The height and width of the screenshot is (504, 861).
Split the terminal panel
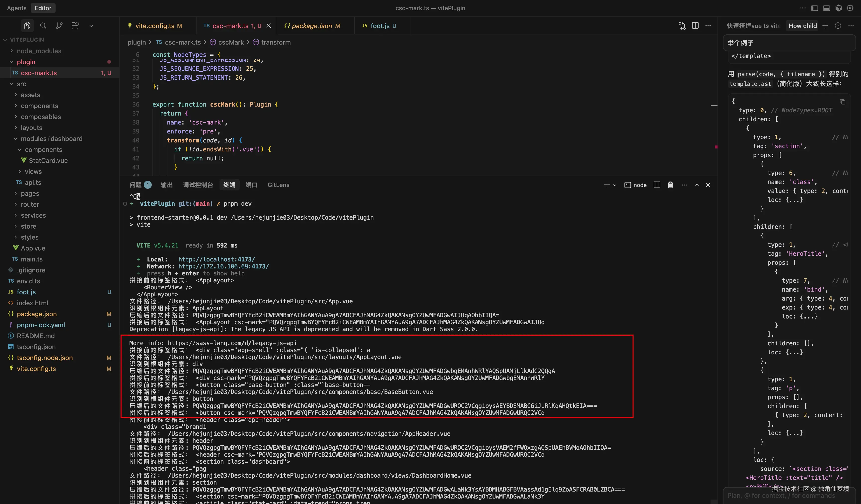[x=657, y=185]
